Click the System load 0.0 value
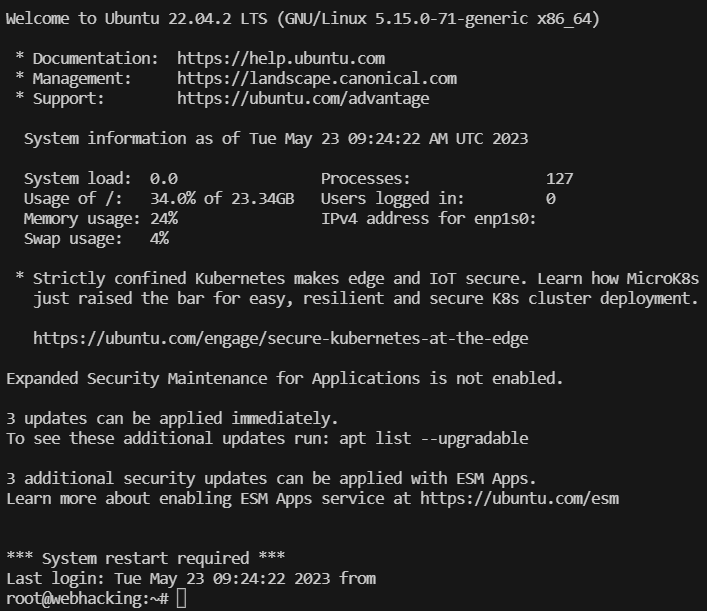Screen dimensions: 707x611 pyautogui.click(x=164, y=179)
